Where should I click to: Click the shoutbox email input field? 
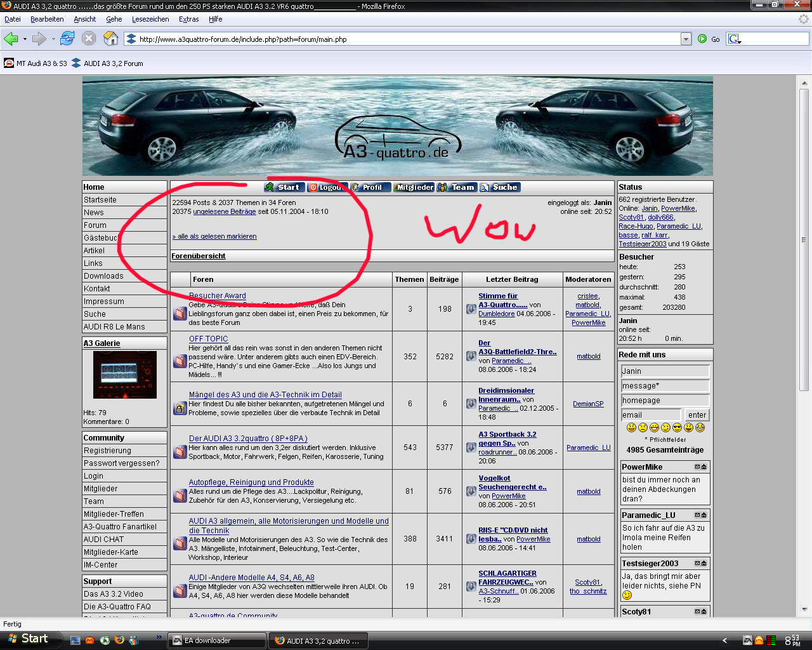[x=651, y=415]
